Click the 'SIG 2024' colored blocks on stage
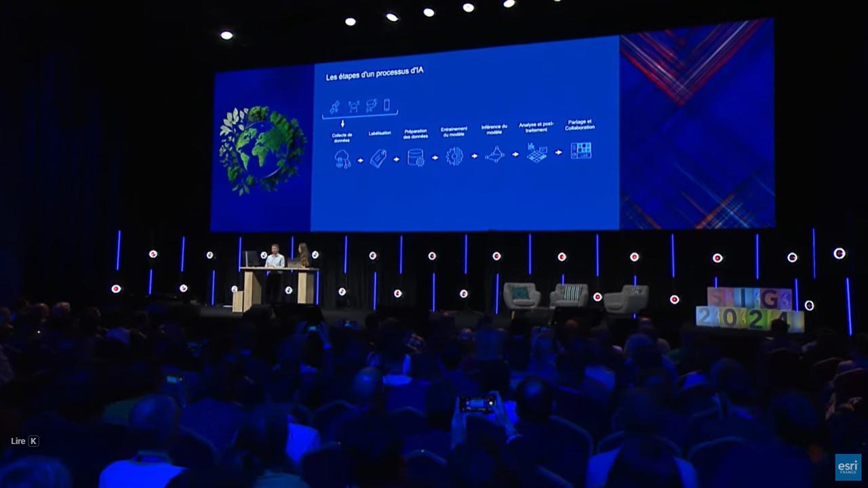 pyautogui.click(x=749, y=310)
